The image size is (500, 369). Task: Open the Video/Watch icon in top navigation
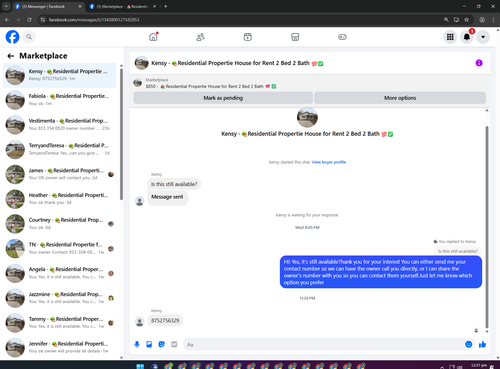click(248, 37)
